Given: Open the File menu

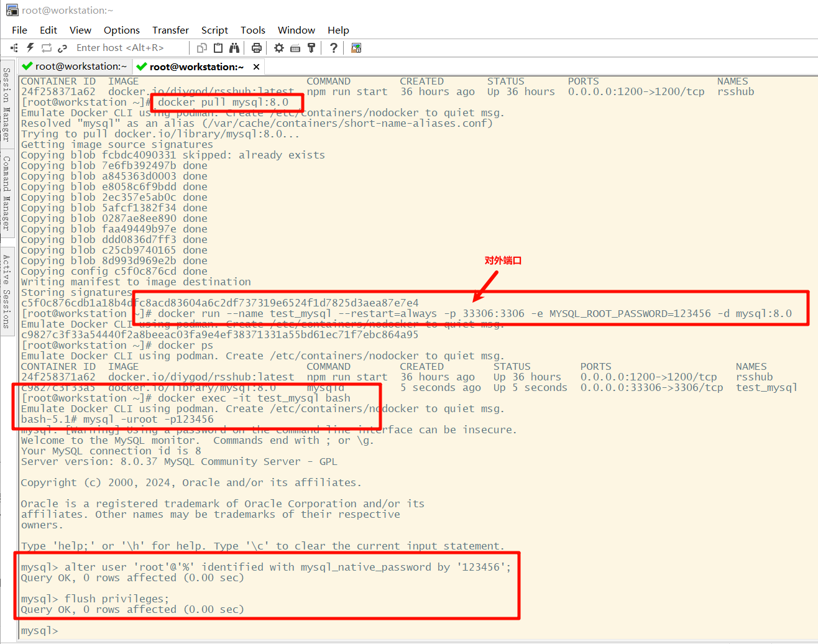Looking at the screenshot, I should point(20,30).
